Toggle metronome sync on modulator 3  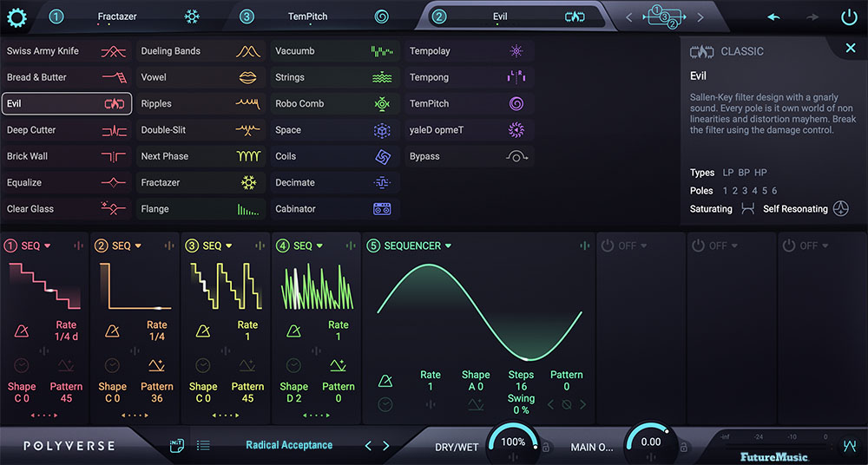tap(203, 331)
